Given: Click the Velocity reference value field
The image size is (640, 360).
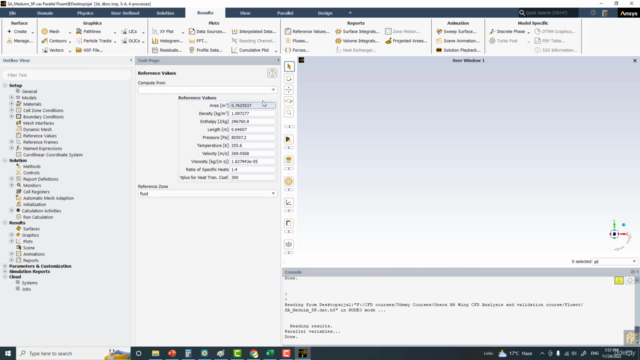Looking at the screenshot, I should 253,153.
